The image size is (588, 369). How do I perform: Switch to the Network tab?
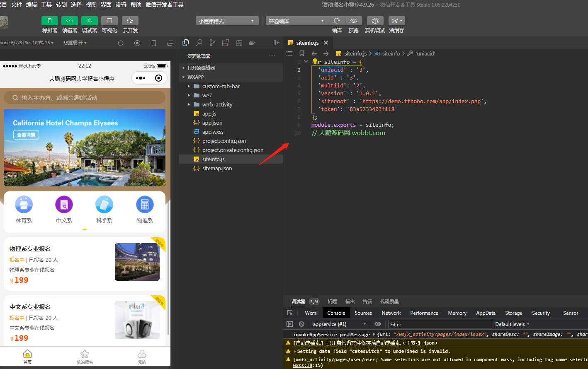391,313
